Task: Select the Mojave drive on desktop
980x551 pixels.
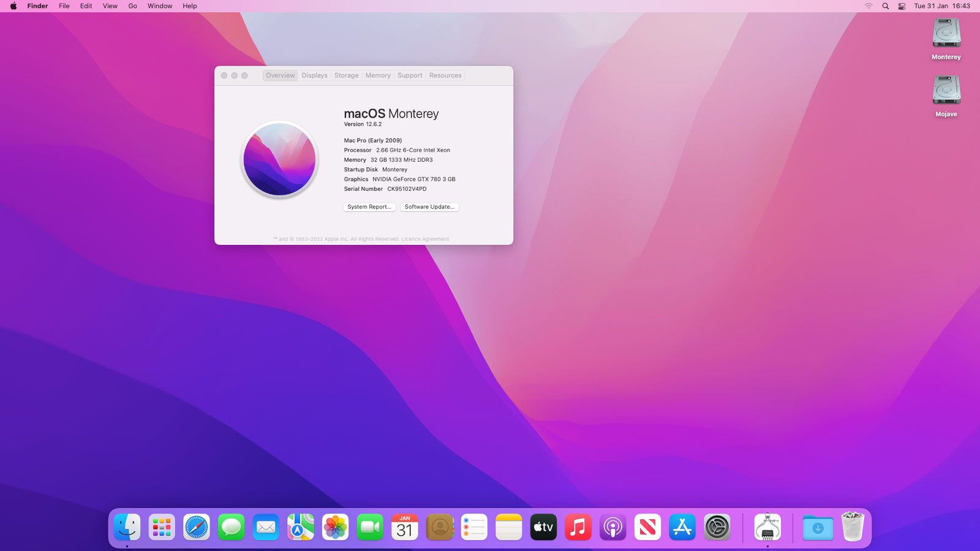Action: (x=946, y=97)
